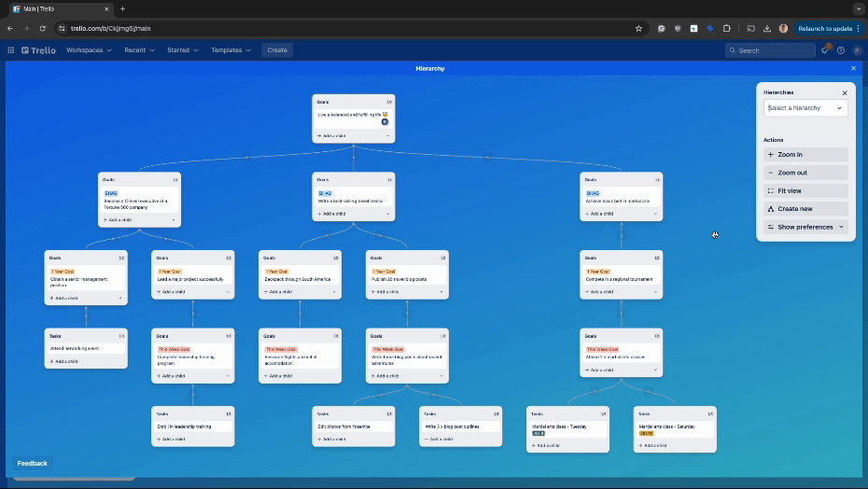The image size is (868, 489).
Task: Click the Trello logo
Action: click(39, 50)
